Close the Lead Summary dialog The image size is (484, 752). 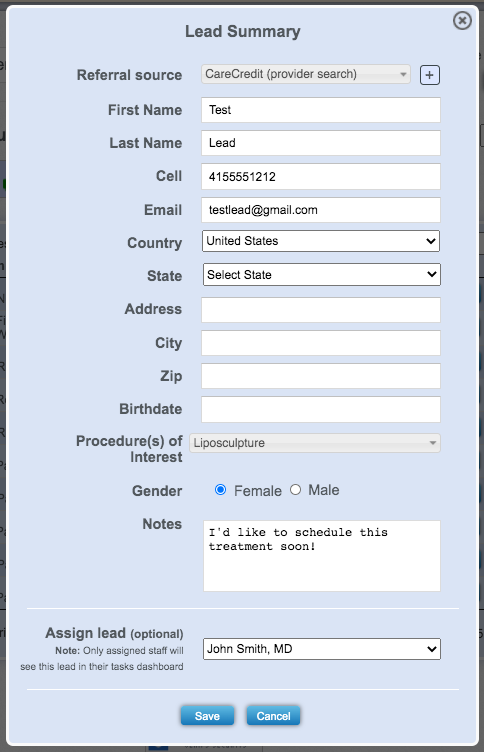click(462, 21)
